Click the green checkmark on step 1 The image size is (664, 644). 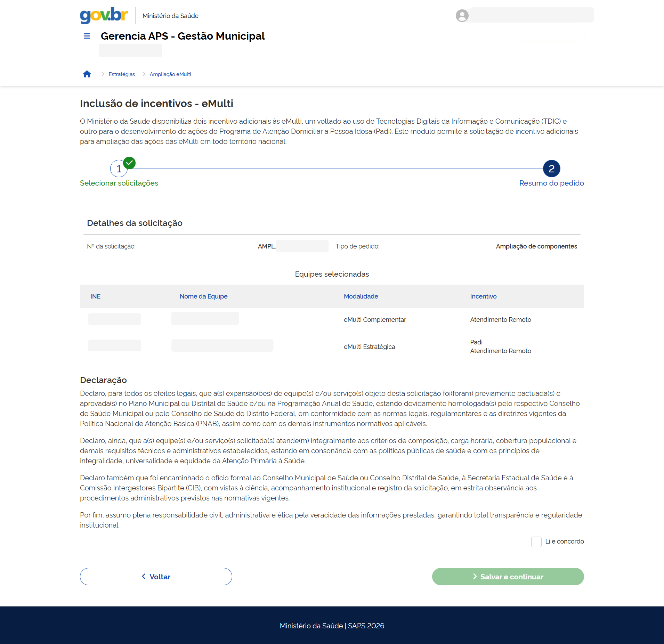pos(129,163)
